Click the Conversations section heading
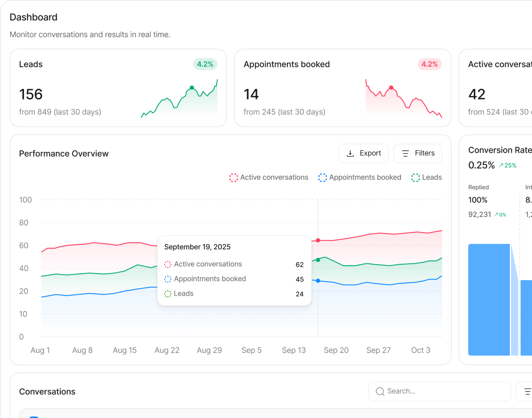 [x=47, y=392]
